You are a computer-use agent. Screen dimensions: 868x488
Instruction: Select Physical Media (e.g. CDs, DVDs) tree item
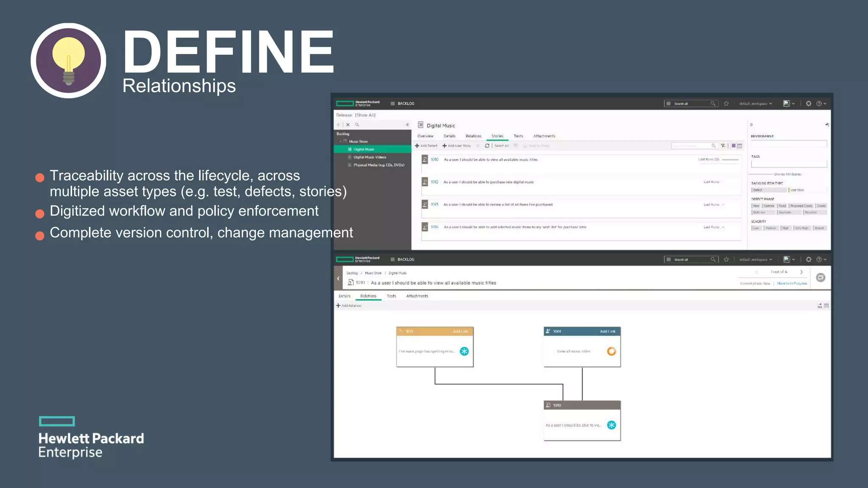(379, 165)
